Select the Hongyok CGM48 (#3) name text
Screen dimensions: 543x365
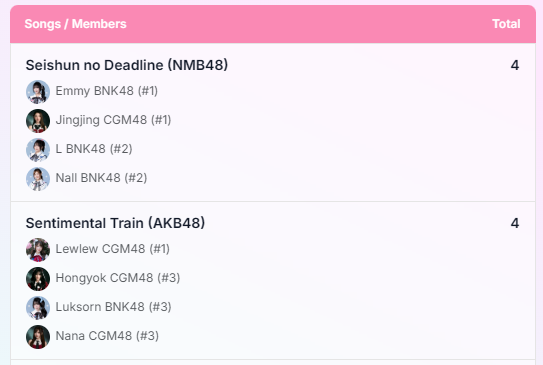pyautogui.click(x=118, y=278)
